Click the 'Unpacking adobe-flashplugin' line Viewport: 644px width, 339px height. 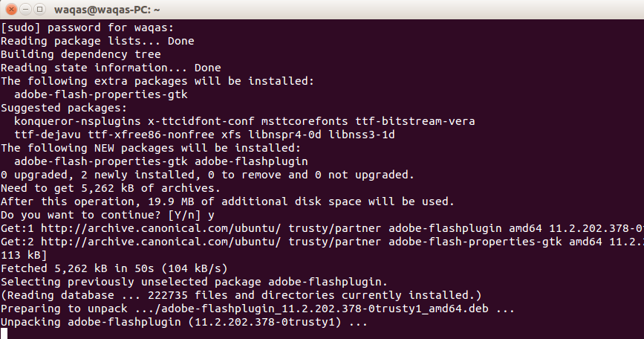click(x=183, y=322)
